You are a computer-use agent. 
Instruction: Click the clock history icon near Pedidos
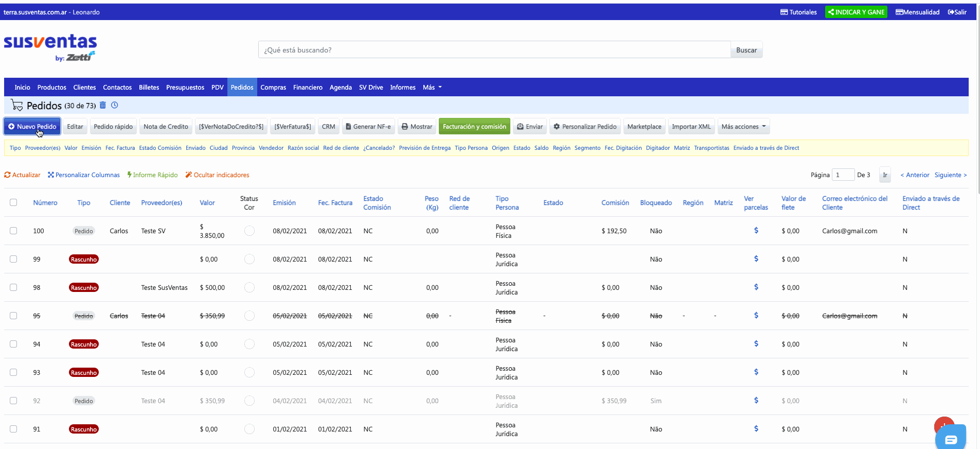(x=115, y=105)
